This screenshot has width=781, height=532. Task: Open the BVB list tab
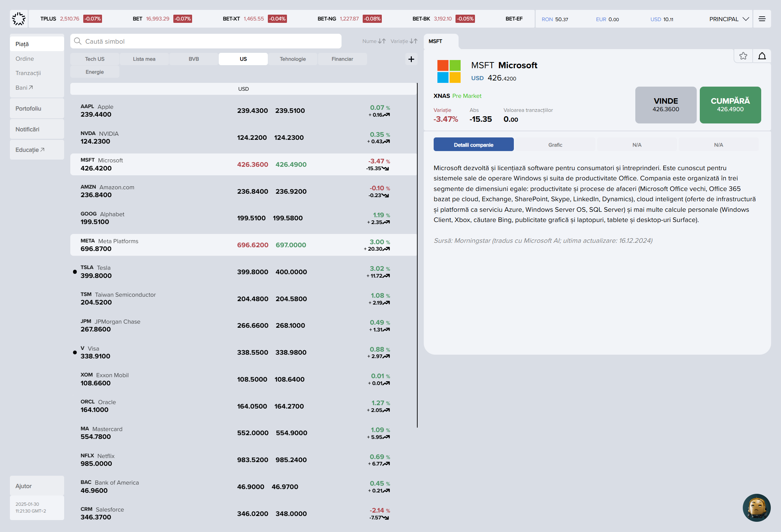tap(193, 59)
